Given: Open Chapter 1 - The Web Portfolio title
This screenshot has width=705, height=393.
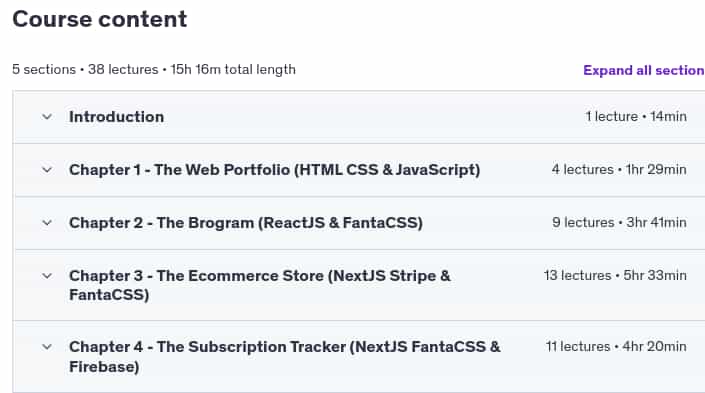Looking at the screenshot, I should tap(275, 170).
